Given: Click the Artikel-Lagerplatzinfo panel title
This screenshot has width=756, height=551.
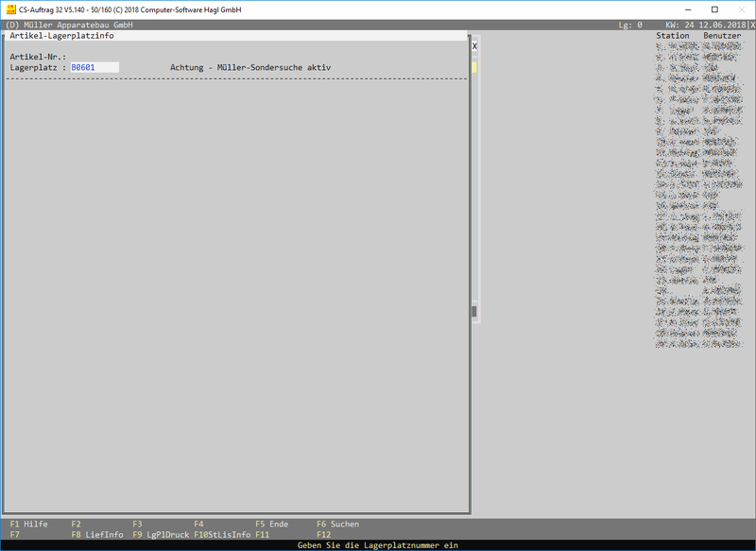Looking at the screenshot, I should pyautogui.click(x=61, y=36).
